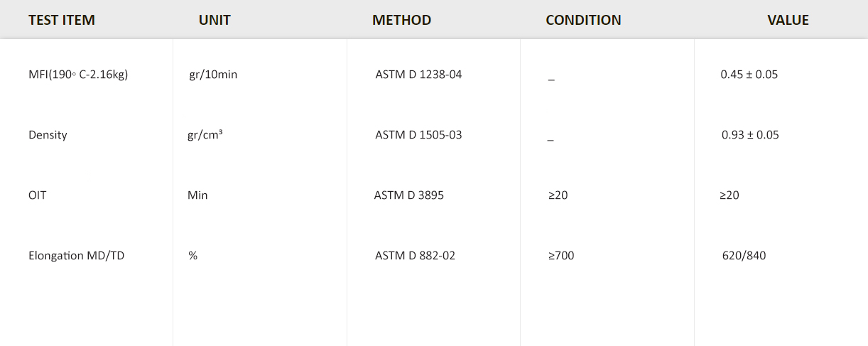868x346 pixels.
Task: Click the Density test item cell
Action: (x=48, y=134)
